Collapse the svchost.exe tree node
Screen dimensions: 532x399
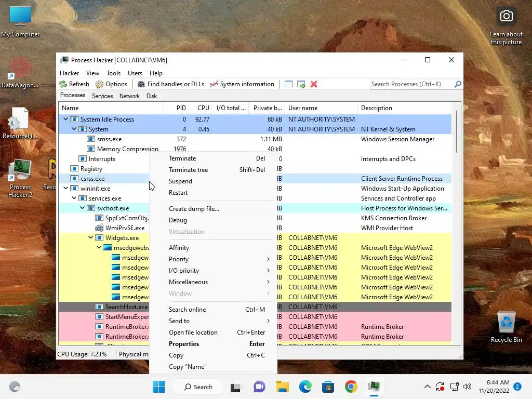tap(83, 208)
